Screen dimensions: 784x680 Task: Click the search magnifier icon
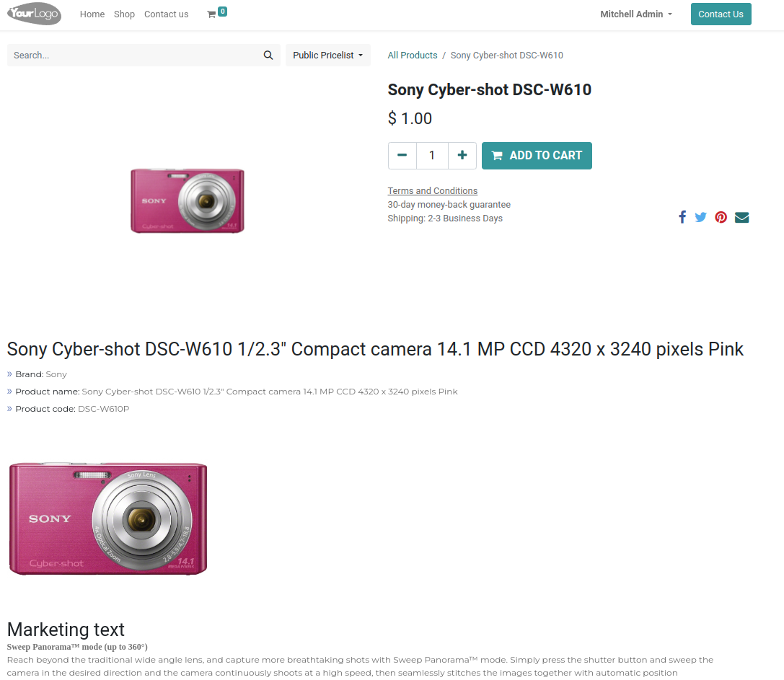click(268, 56)
